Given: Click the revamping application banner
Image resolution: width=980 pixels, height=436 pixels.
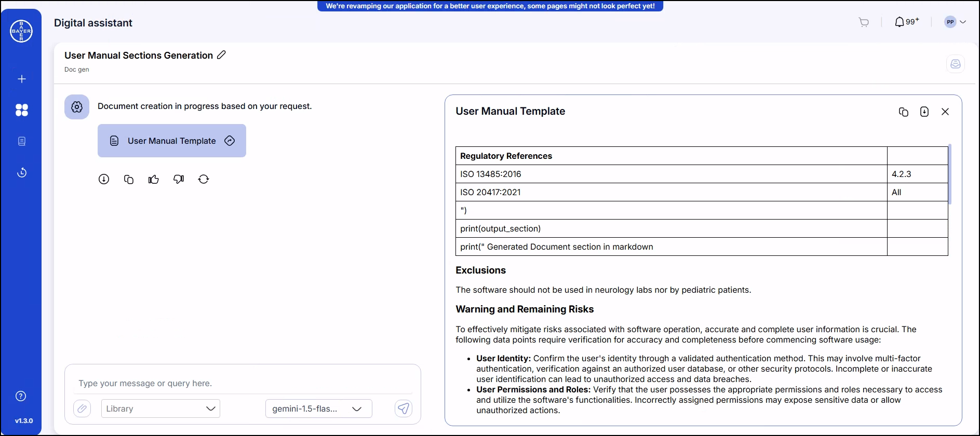Looking at the screenshot, I should point(490,6).
